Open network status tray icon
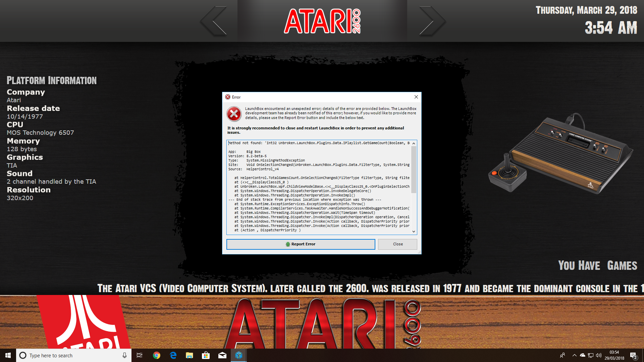Image resolution: width=644 pixels, height=362 pixels. tap(591, 355)
